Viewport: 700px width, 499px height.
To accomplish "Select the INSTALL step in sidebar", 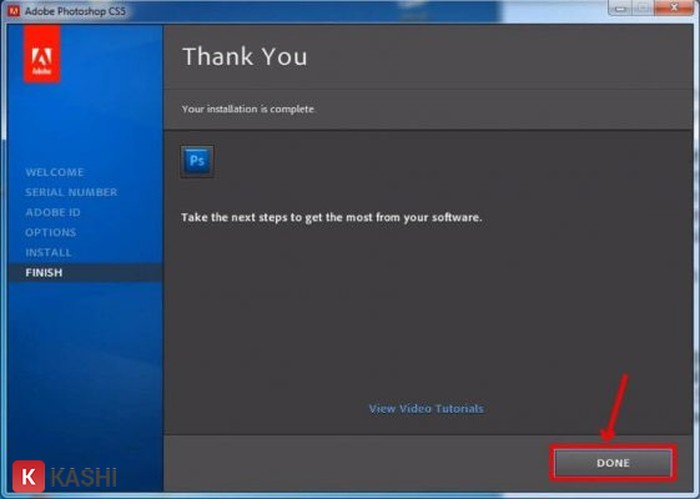I will (49, 252).
